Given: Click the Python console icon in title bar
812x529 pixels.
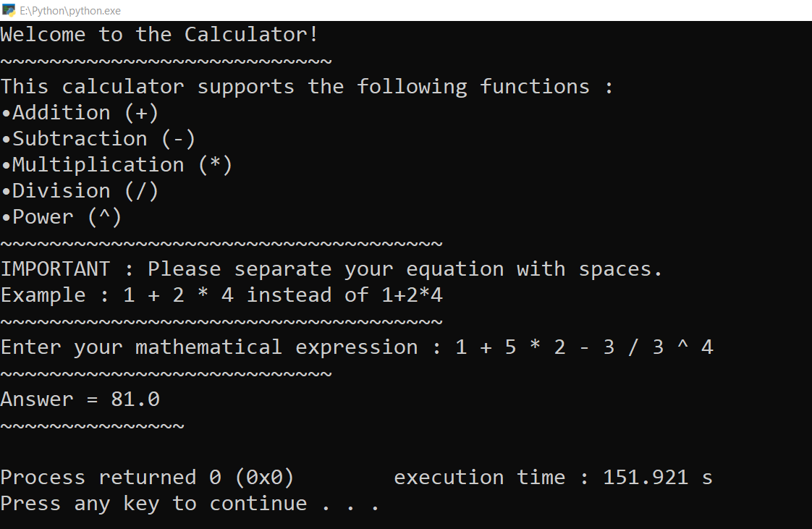Looking at the screenshot, I should [10, 10].
